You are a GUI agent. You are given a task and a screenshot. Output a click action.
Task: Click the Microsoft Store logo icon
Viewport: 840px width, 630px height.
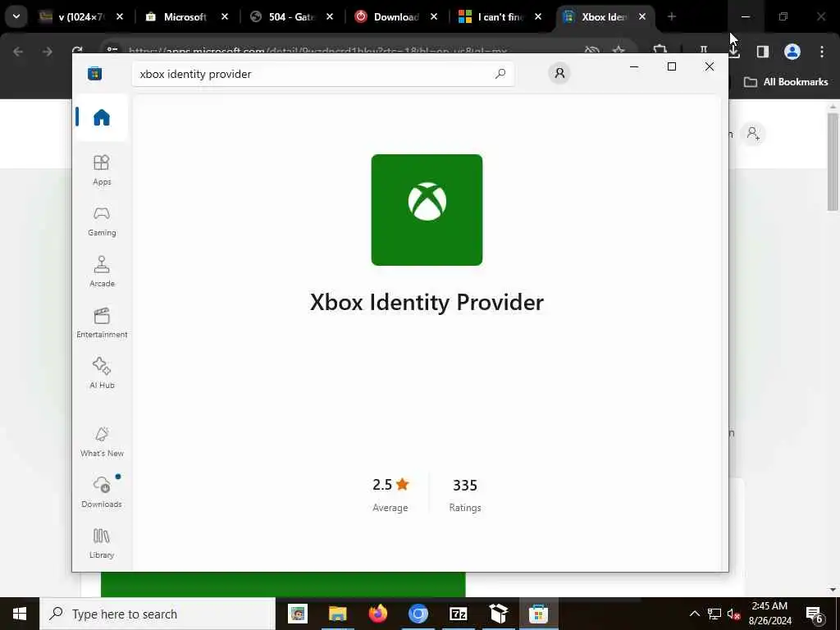pyautogui.click(x=95, y=73)
